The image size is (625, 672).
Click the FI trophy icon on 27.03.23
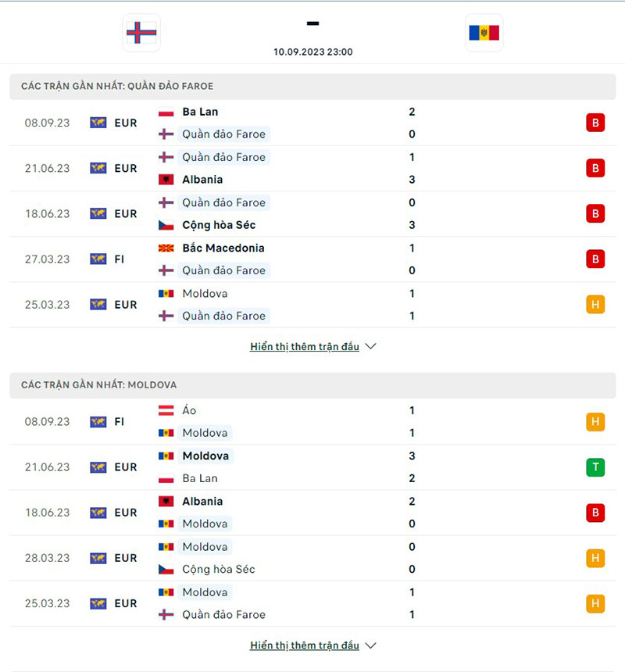tap(100, 259)
